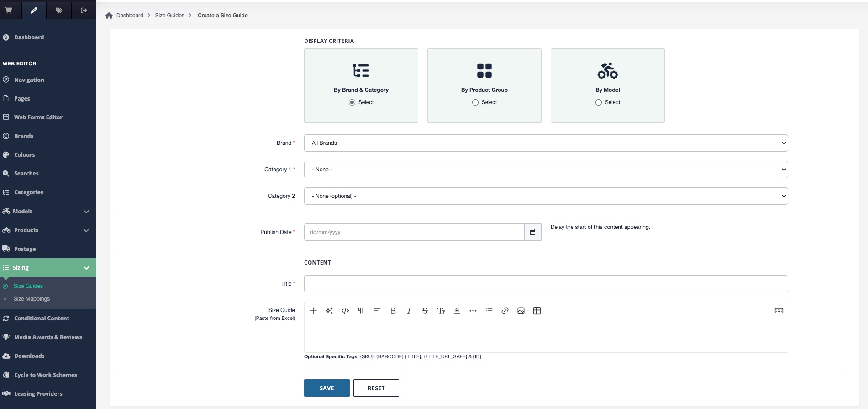The height and width of the screenshot is (409, 868).
Task: Insert a table in the editor
Action: pos(537,311)
